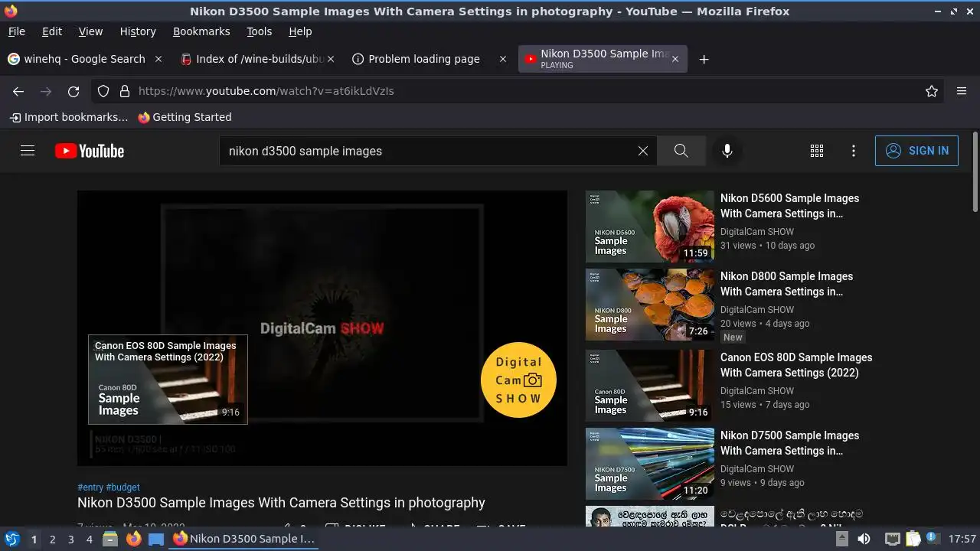Viewport: 980px width, 551px height.
Task: Switch to workspace 2
Action: 52,540
